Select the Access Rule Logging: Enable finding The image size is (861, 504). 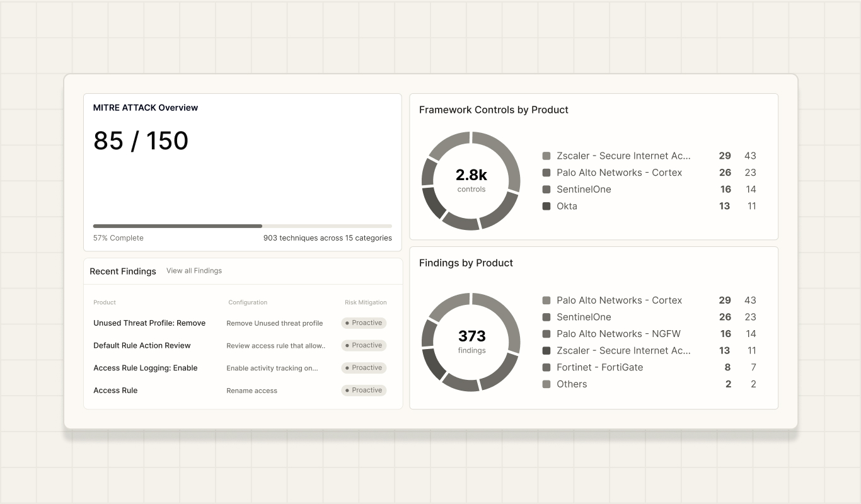point(146,368)
